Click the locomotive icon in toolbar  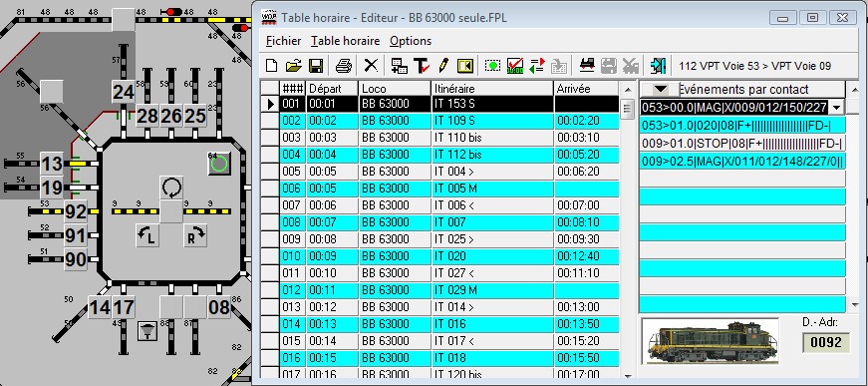click(587, 66)
